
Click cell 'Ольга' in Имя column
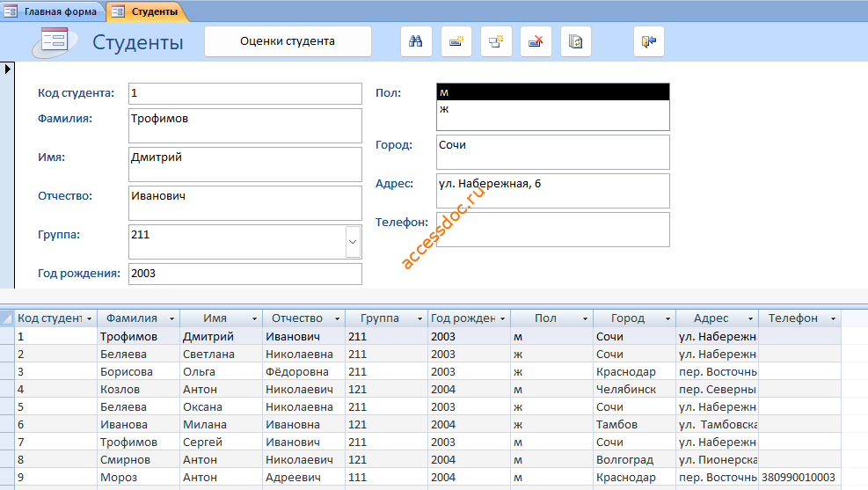pos(221,371)
